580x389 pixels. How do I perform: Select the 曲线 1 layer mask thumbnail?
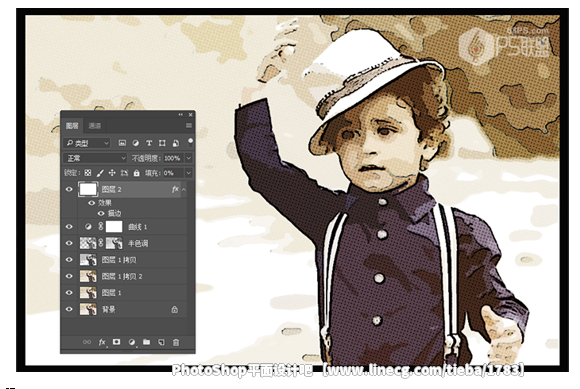[114, 227]
